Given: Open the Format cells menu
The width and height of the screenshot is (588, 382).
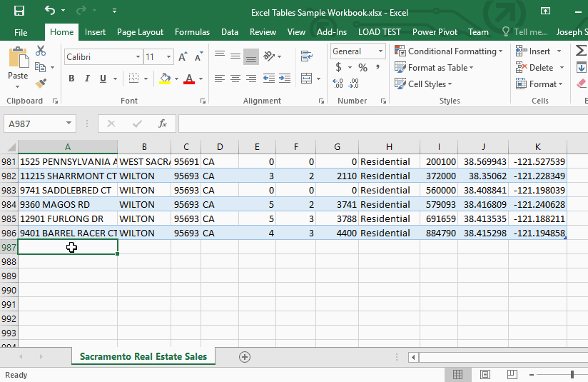Looking at the screenshot, I should 539,84.
